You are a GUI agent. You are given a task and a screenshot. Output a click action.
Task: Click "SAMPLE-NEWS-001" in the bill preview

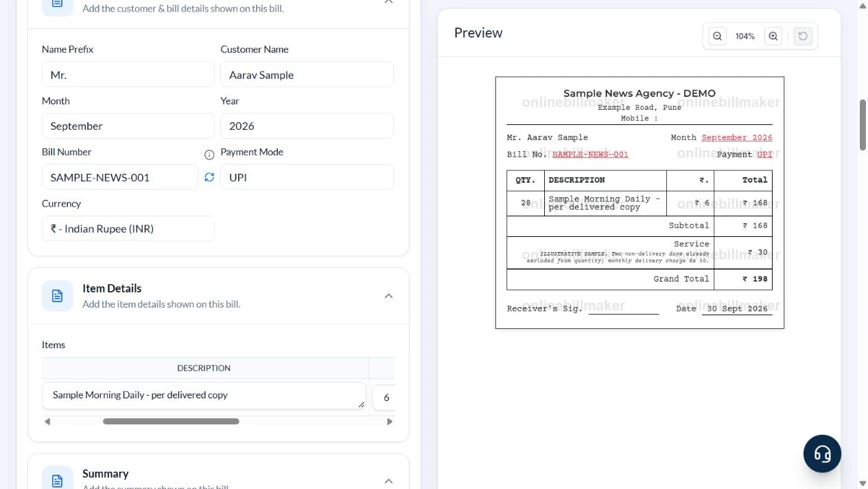point(590,155)
